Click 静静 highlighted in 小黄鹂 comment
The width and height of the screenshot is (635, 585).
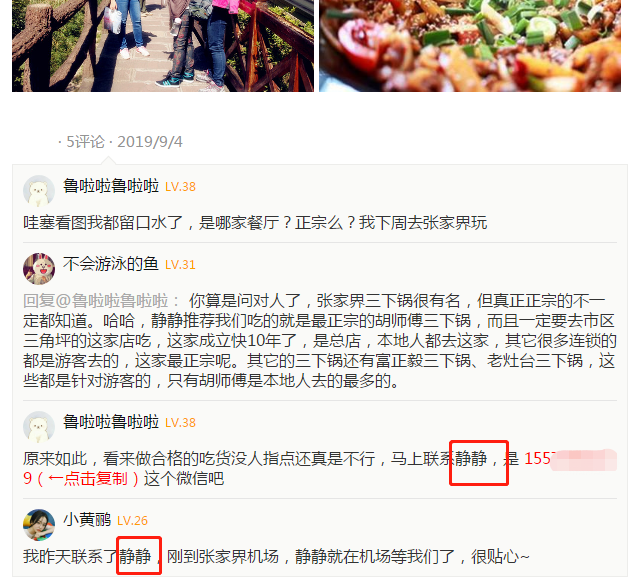tap(135, 557)
